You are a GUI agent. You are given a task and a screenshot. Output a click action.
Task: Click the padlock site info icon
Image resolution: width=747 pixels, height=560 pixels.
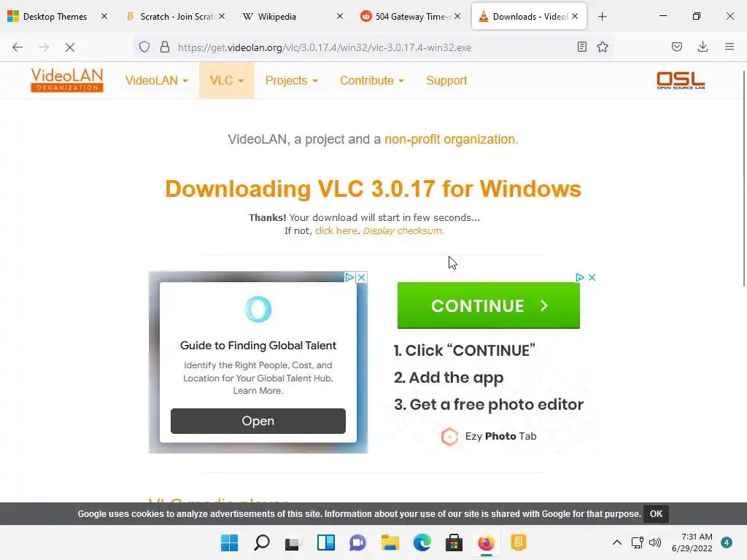pos(165,47)
